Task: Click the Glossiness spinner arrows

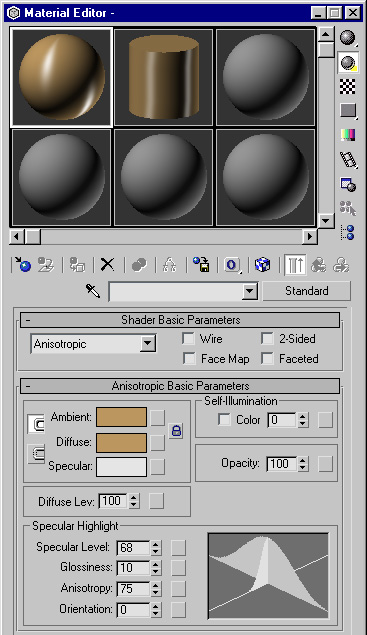Action: click(x=156, y=568)
